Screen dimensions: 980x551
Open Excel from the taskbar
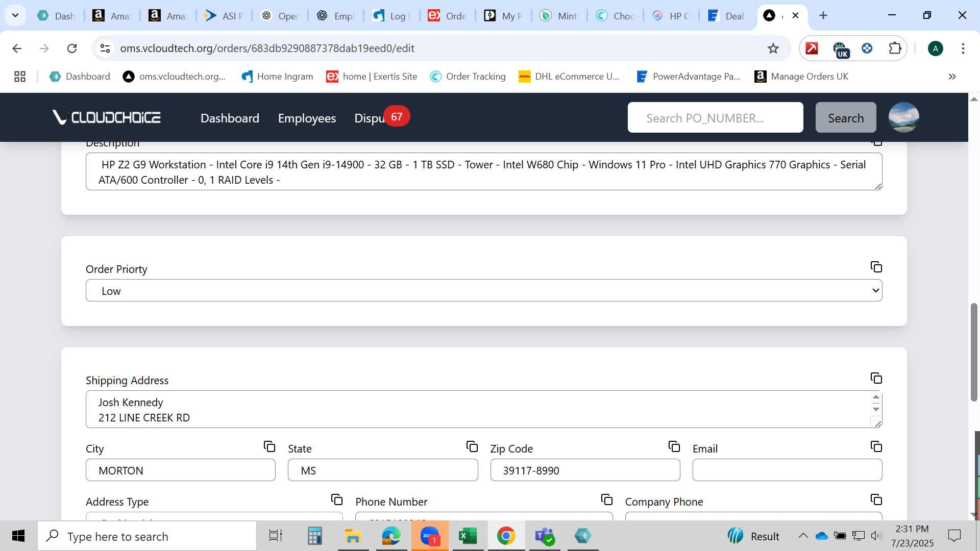468,536
